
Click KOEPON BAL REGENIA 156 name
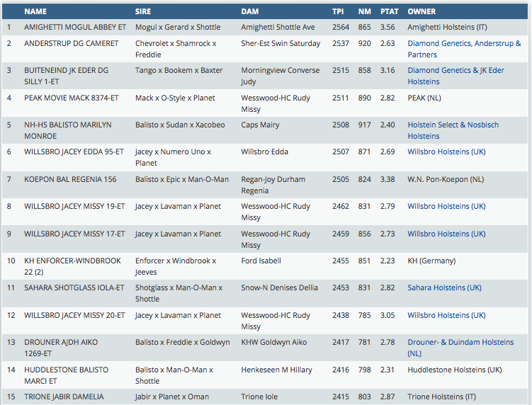click(x=71, y=179)
